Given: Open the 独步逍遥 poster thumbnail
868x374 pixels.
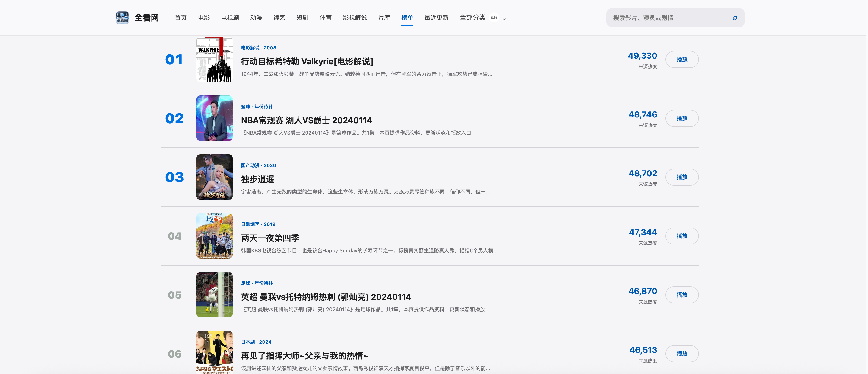Looking at the screenshot, I should click(x=214, y=177).
